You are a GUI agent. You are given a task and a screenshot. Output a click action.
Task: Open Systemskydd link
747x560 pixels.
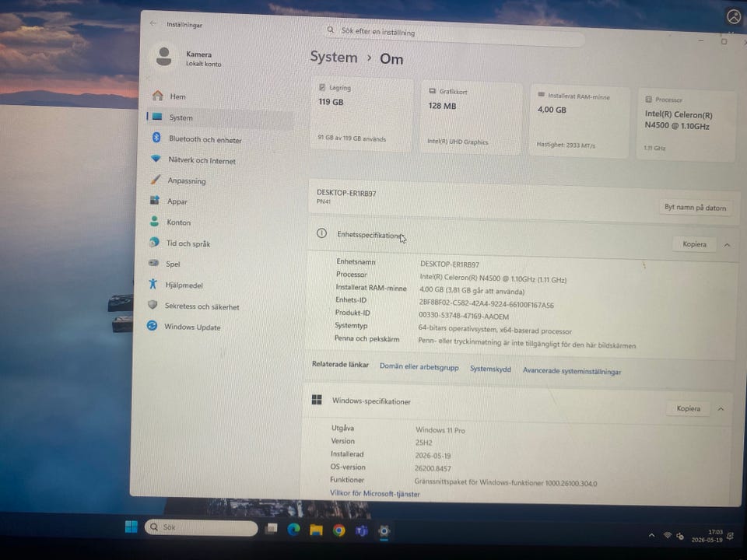[x=490, y=369]
